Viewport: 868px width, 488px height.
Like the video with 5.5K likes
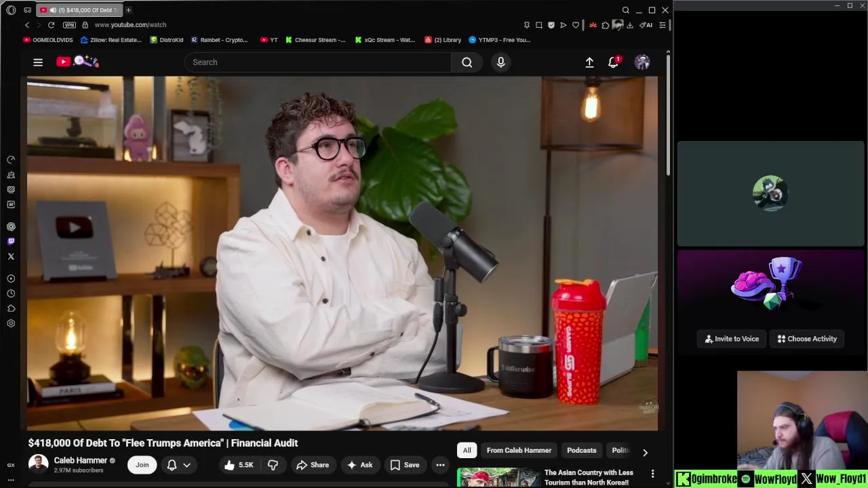tap(238, 465)
